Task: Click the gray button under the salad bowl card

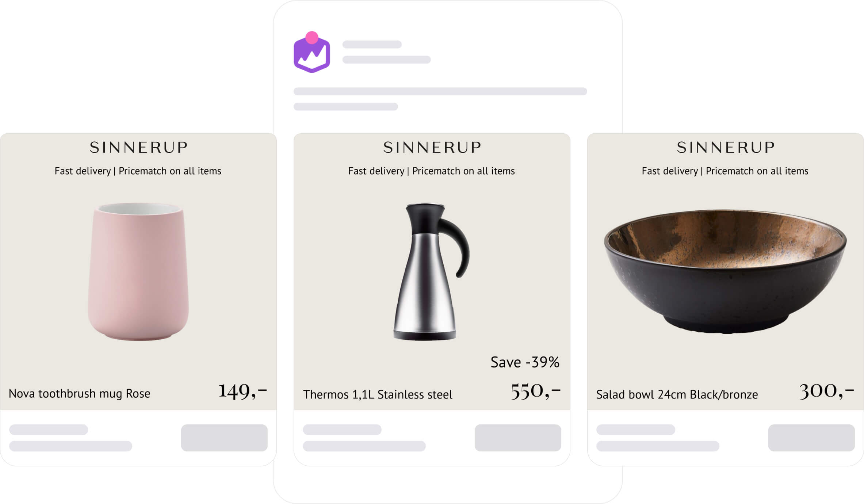Action: pyautogui.click(x=811, y=438)
